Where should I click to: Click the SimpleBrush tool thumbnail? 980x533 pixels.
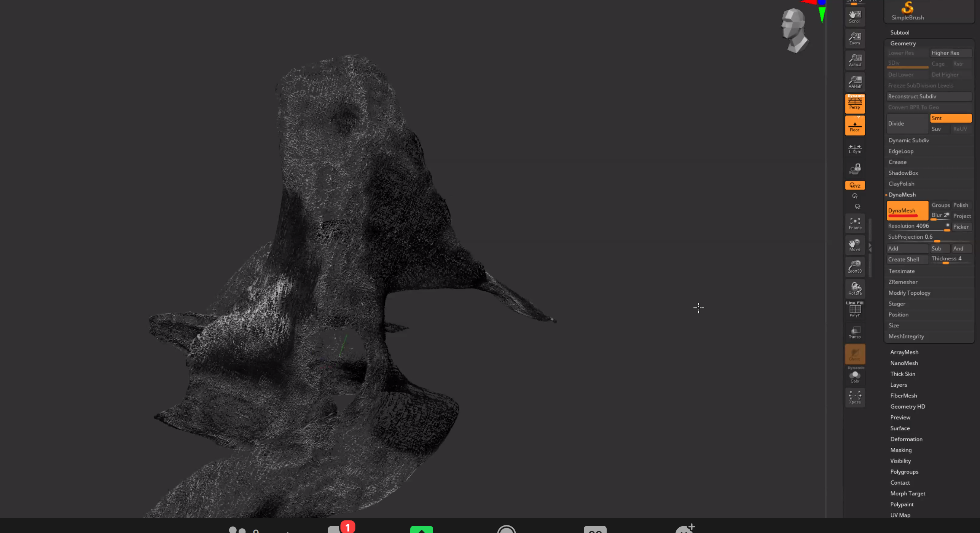907,11
